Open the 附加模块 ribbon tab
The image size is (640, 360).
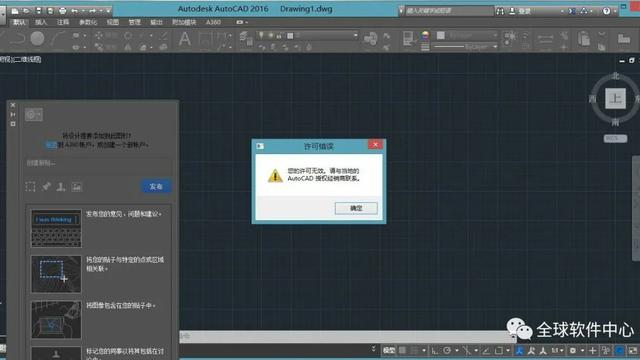click(x=184, y=22)
